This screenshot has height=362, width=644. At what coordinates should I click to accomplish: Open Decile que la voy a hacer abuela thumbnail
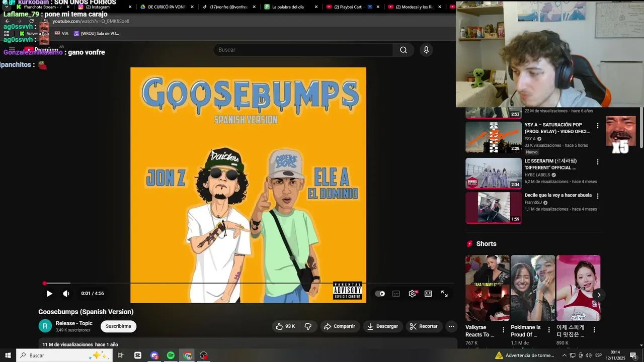[494, 208]
